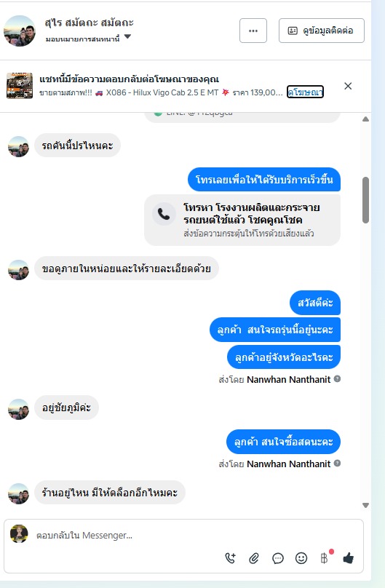This screenshot has width=385, height=588.
Task: Click info icon beside last Nanwhan Nanthanit label
Action: pyautogui.click(x=337, y=463)
